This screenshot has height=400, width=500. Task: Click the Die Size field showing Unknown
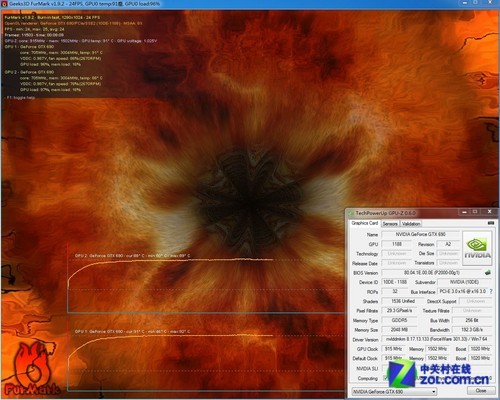pos(448,253)
